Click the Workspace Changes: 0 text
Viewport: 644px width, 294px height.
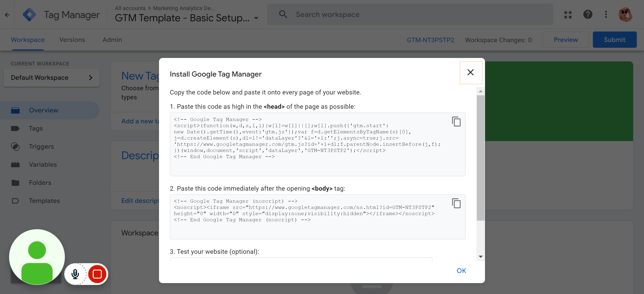(498, 40)
